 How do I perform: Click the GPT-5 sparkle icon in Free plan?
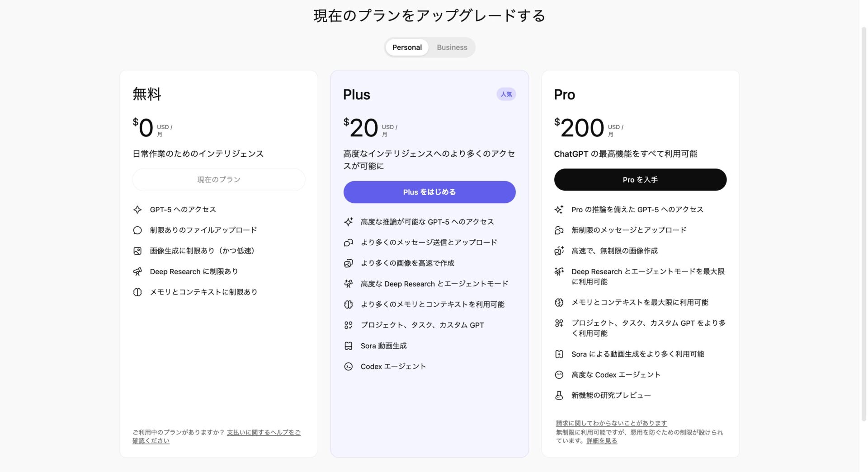click(137, 209)
